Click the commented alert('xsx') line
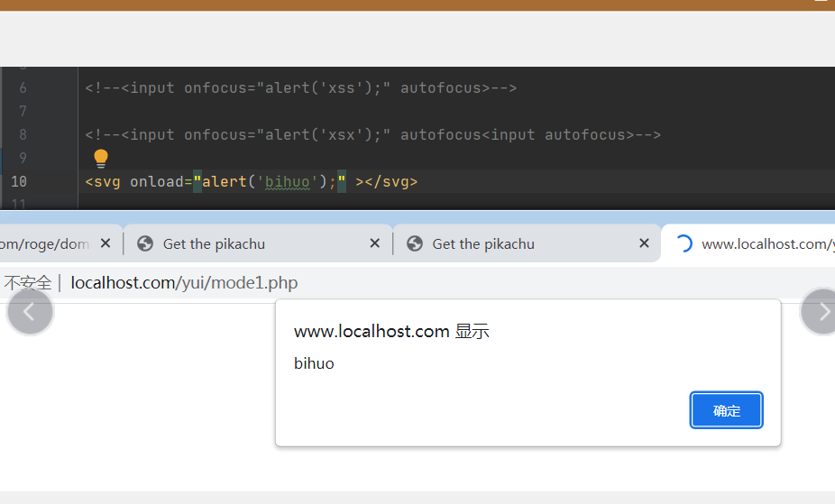The width and height of the screenshot is (835, 504). coord(372,134)
